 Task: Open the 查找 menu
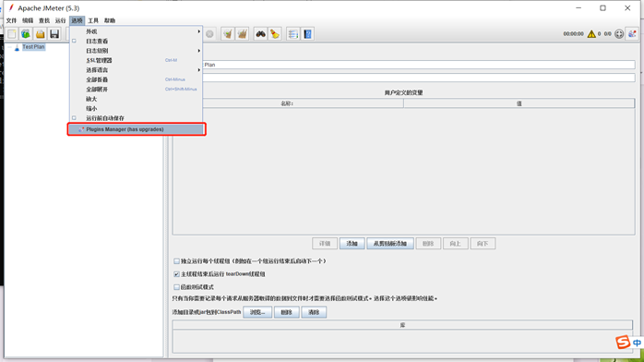tap(44, 20)
